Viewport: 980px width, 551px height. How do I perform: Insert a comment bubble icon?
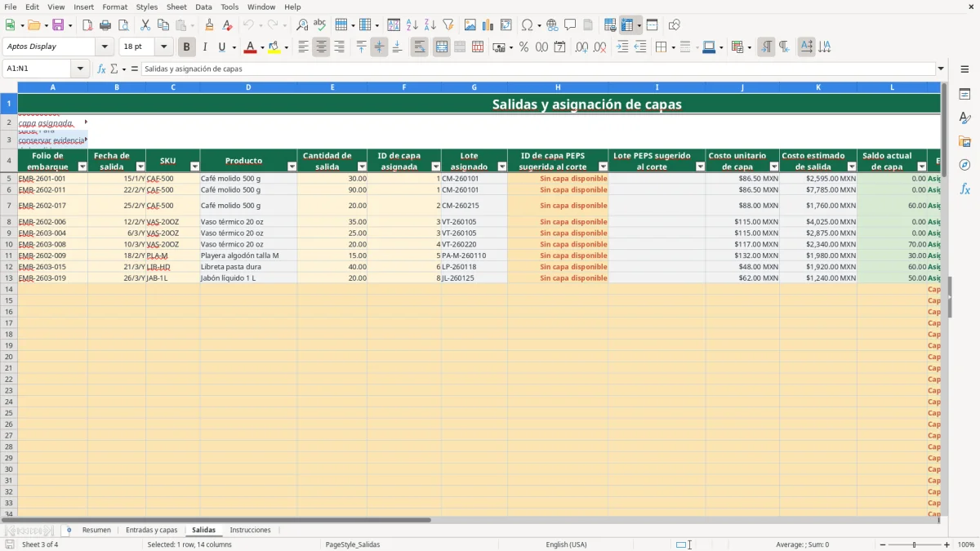(570, 25)
